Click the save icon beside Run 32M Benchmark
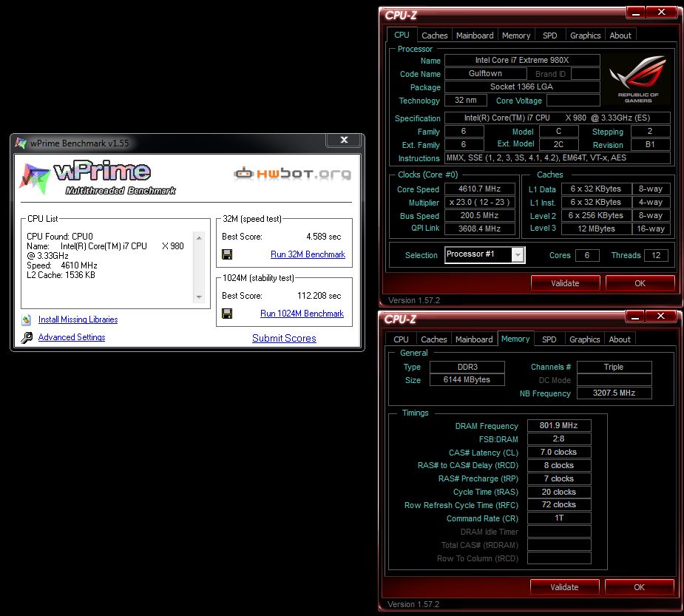 227,254
